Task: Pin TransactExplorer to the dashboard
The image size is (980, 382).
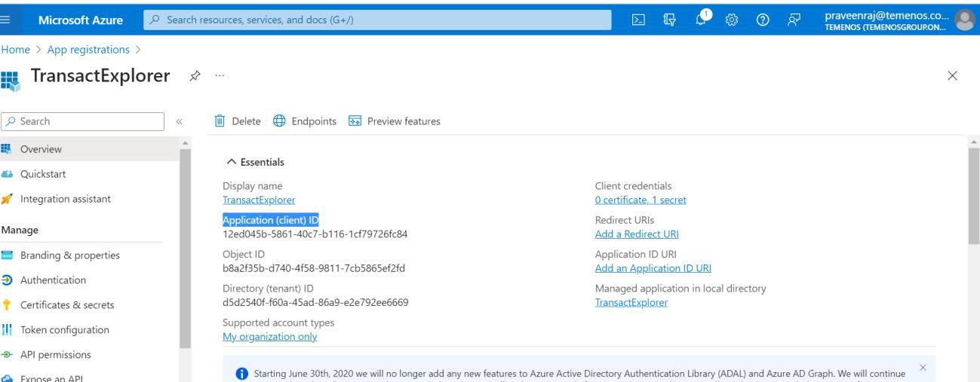Action: click(x=195, y=76)
